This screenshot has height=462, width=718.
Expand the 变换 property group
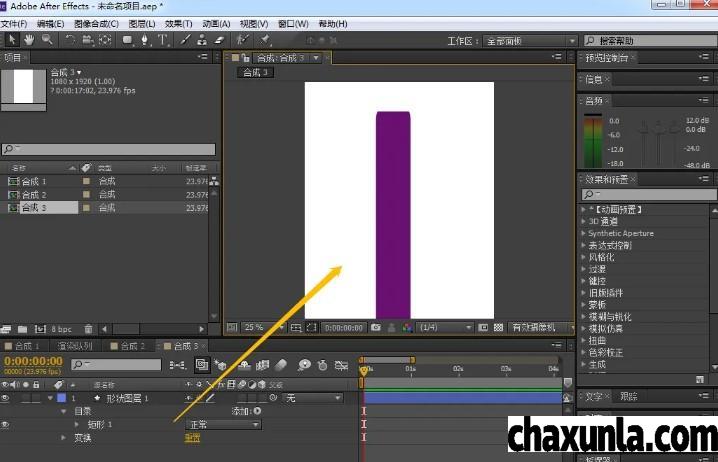click(x=63, y=438)
